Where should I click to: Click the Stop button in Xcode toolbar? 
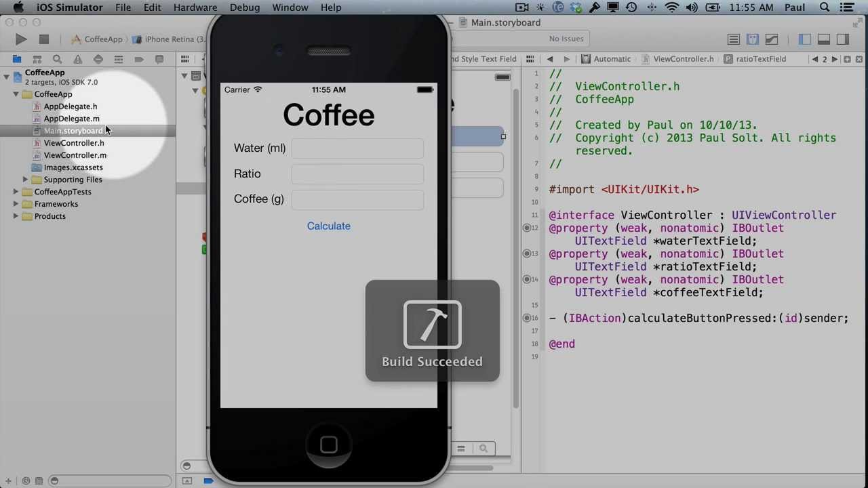[43, 39]
